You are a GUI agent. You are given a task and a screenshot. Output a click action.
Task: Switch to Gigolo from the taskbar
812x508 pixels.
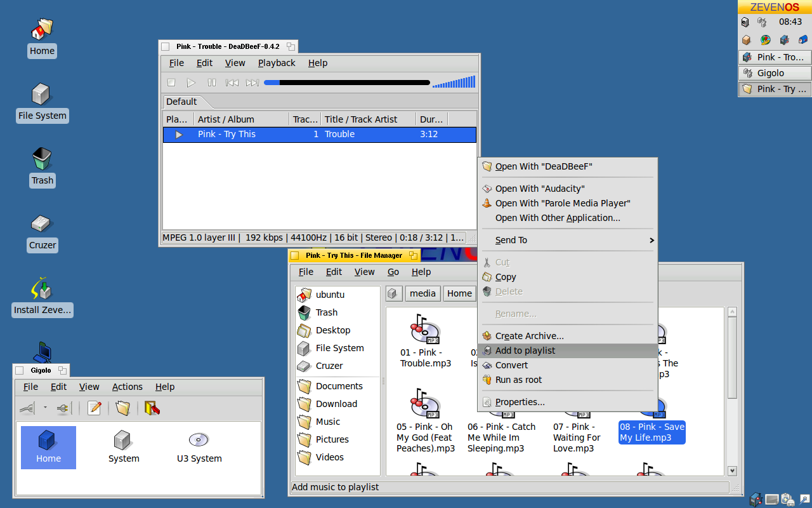click(x=775, y=73)
